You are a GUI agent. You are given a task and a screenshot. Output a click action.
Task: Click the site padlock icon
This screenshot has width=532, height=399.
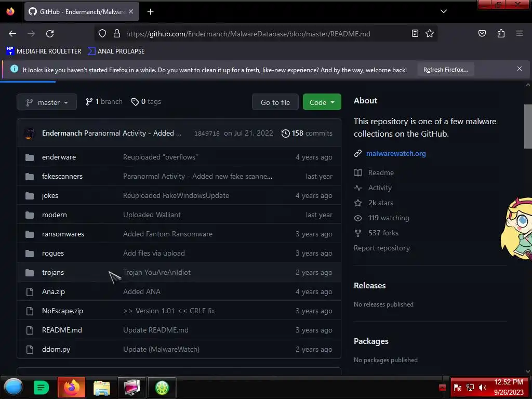point(117,34)
